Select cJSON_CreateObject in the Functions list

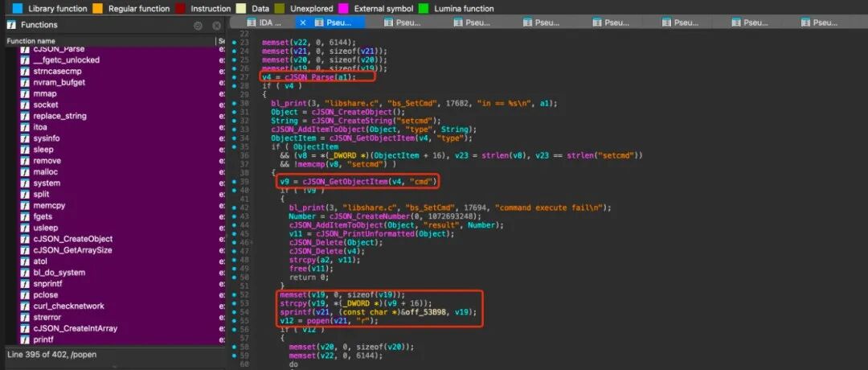click(x=73, y=239)
